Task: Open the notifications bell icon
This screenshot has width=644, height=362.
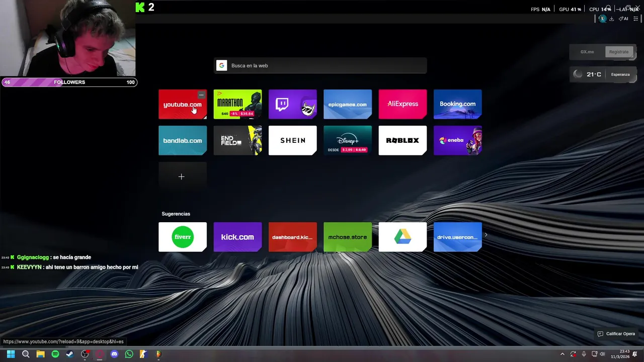Action: (635, 354)
